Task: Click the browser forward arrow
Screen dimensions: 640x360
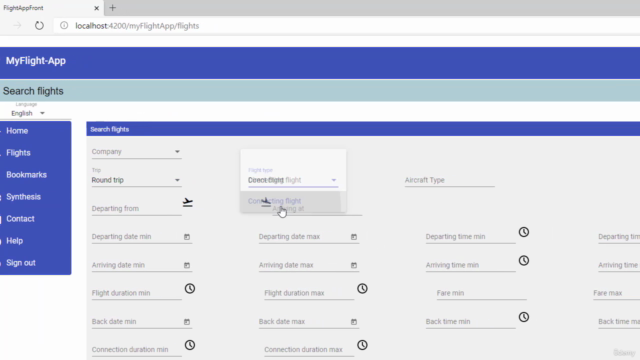Action: pos(17,26)
